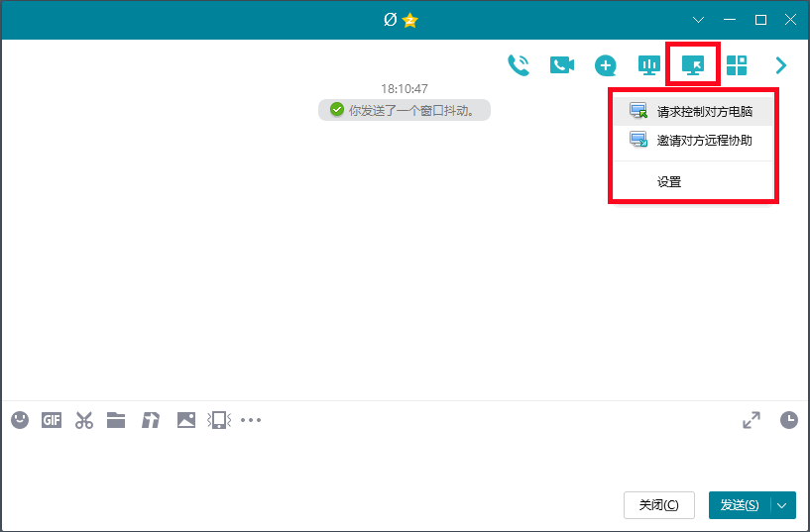Screen dimensions: 810x532
Task: Choose 邀请对方远程协助 menu item
Action: [704, 141]
